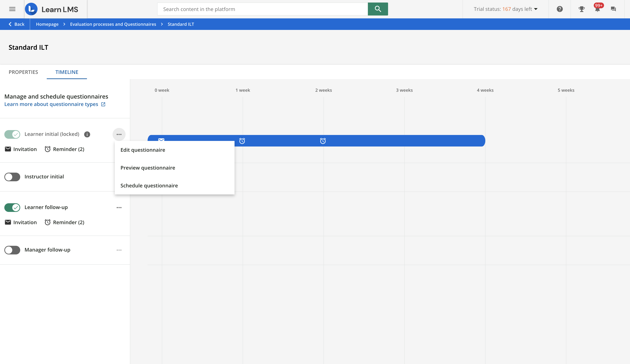Focus the platform search input field
630x364 pixels.
262,9
